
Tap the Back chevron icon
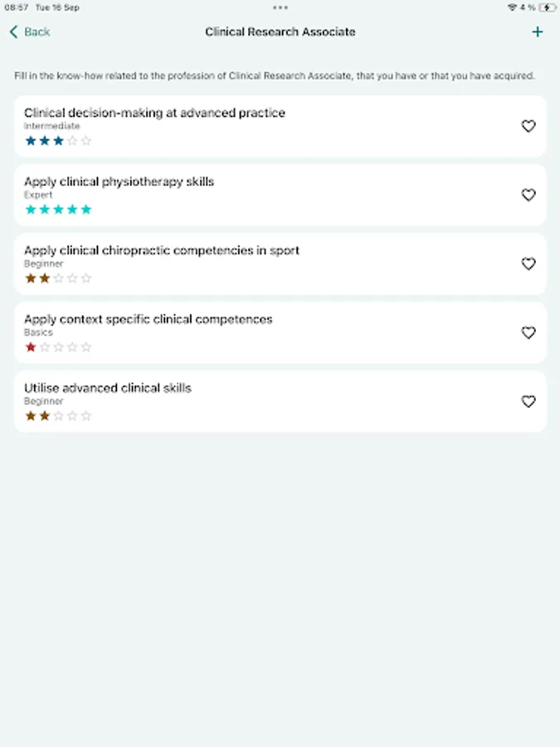(x=13, y=31)
